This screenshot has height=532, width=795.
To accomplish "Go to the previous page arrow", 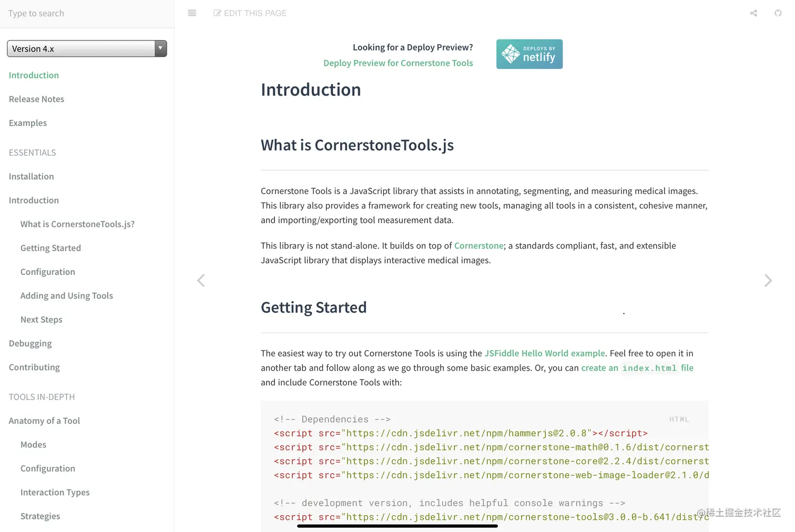I will [x=201, y=281].
